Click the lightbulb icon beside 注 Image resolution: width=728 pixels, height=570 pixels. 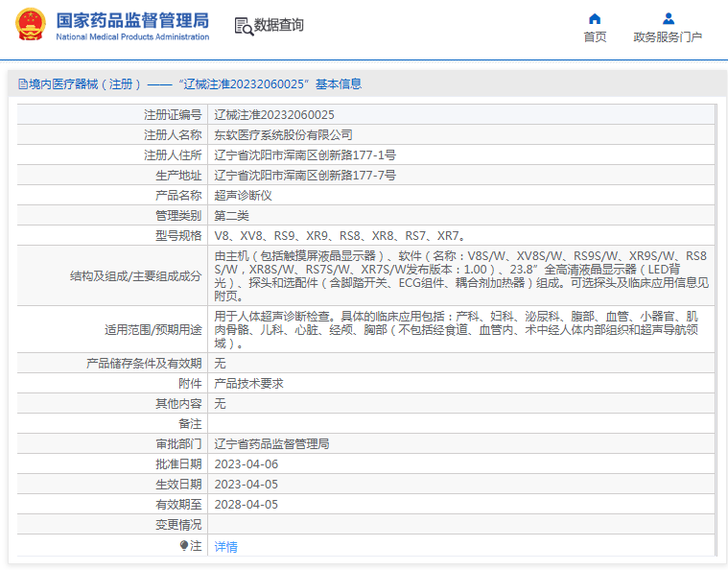click(184, 545)
